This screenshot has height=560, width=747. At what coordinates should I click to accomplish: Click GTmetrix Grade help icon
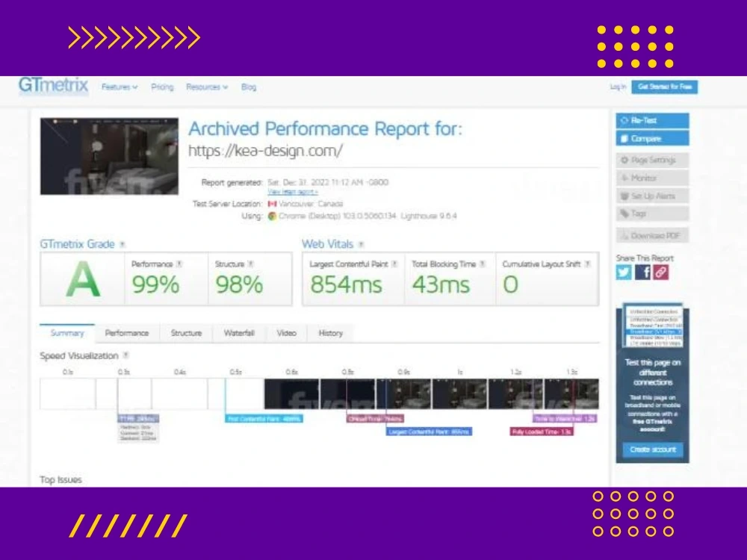click(x=123, y=244)
